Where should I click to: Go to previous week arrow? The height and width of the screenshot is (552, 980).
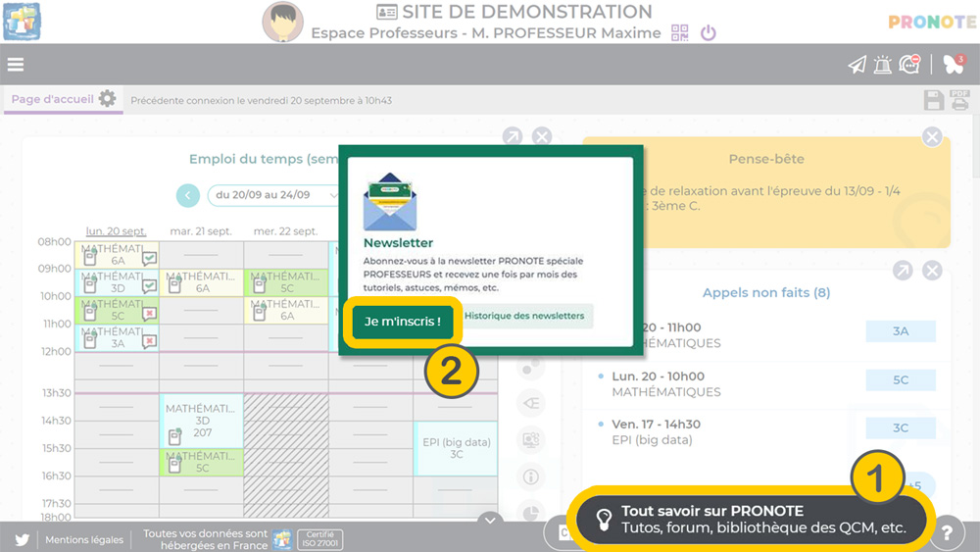coord(187,195)
